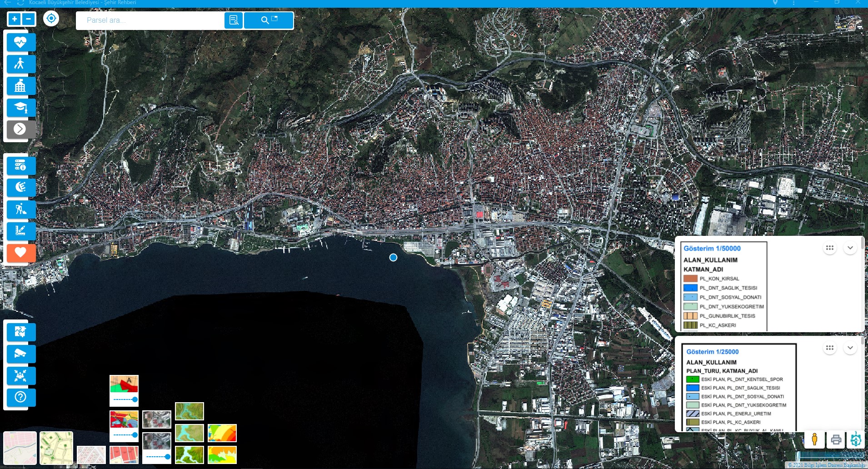Expand more categories with the gray arrow
Image resolution: width=868 pixels, height=469 pixels.
(x=20, y=129)
